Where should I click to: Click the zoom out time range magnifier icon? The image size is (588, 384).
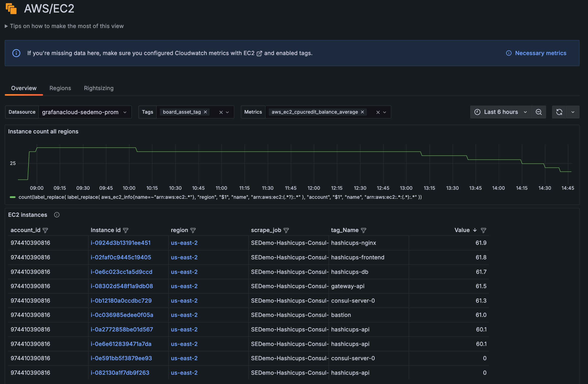point(539,112)
